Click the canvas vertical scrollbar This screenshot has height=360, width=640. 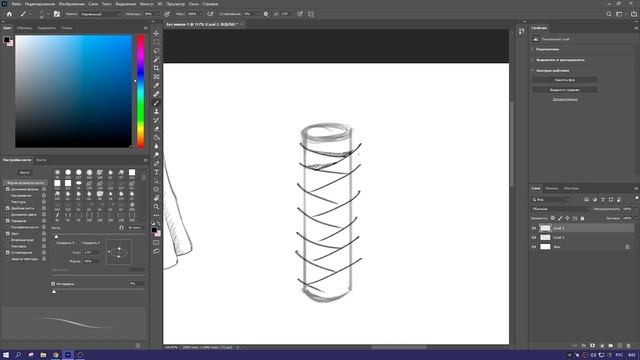tap(512, 143)
